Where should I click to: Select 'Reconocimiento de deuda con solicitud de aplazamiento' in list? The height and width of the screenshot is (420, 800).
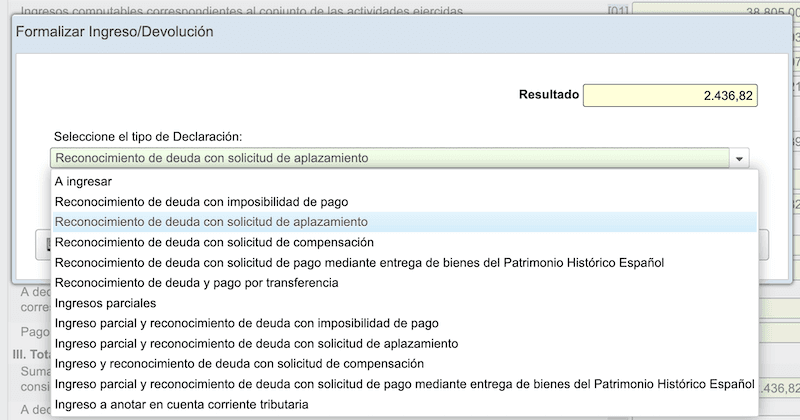click(405, 222)
